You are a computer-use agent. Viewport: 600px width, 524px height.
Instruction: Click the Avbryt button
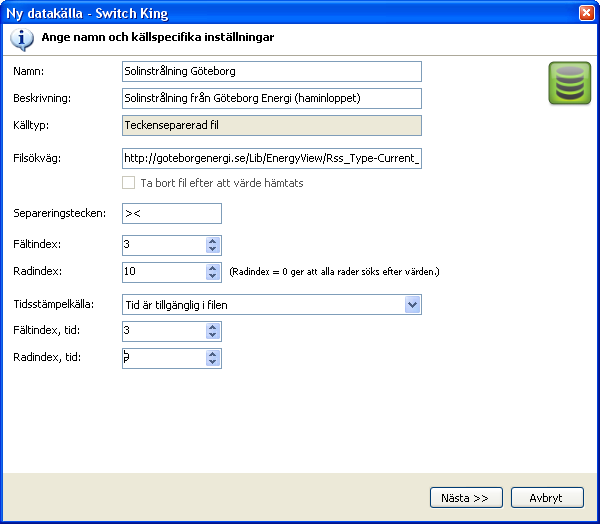pyautogui.click(x=547, y=498)
